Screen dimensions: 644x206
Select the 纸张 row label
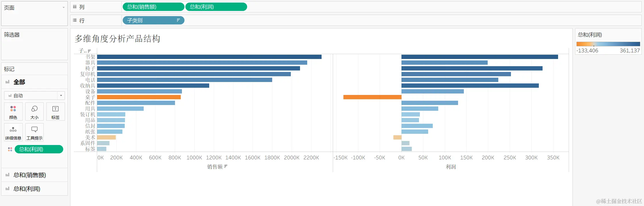(90, 132)
